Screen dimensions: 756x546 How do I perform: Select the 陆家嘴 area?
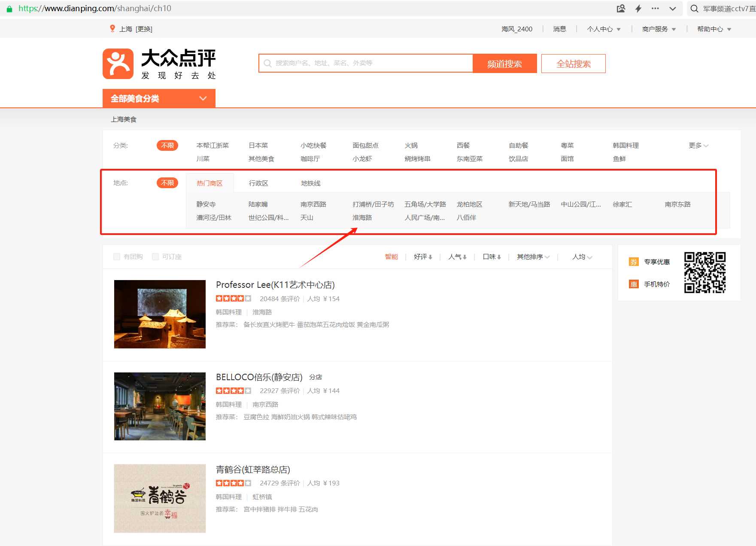click(258, 204)
